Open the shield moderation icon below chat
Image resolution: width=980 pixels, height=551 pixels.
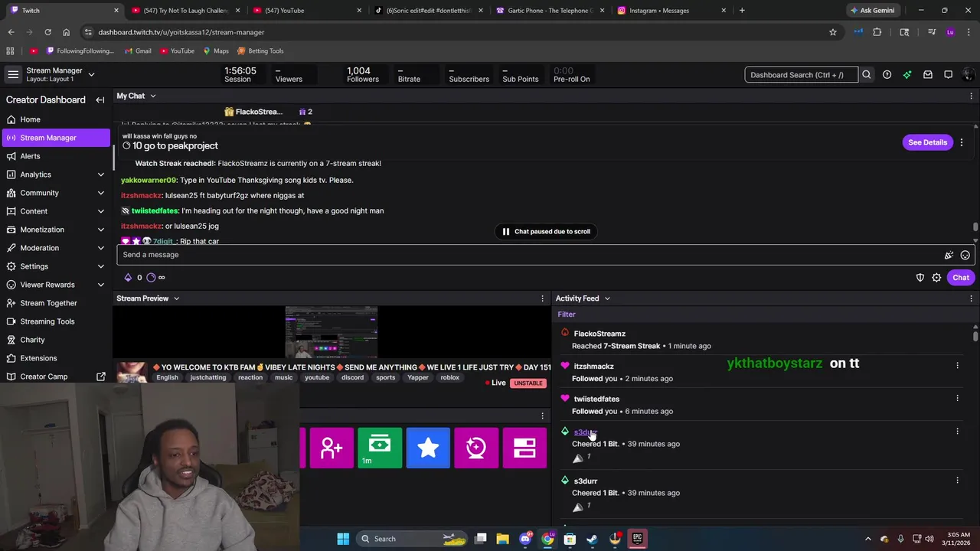point(920,278)
